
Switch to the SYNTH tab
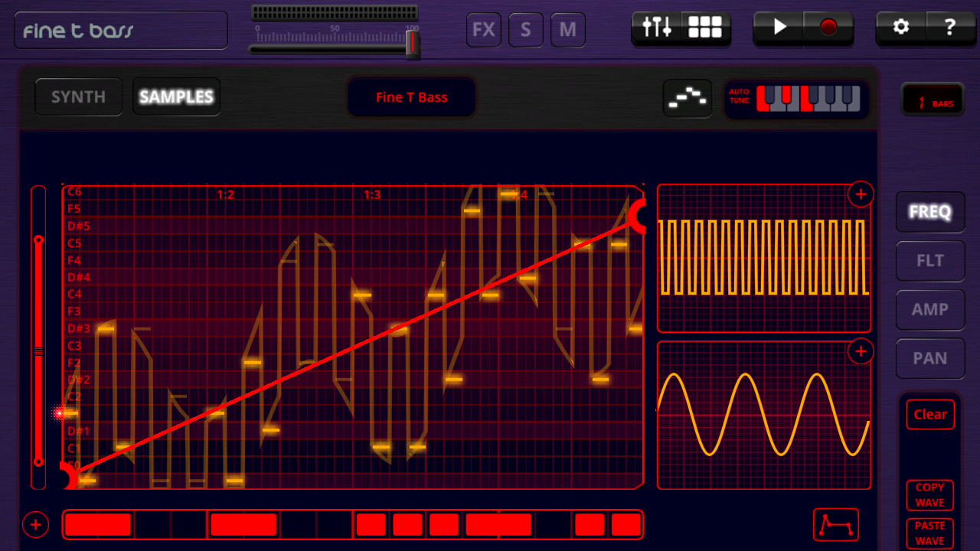pyautogui.click(x=77, y=96)
